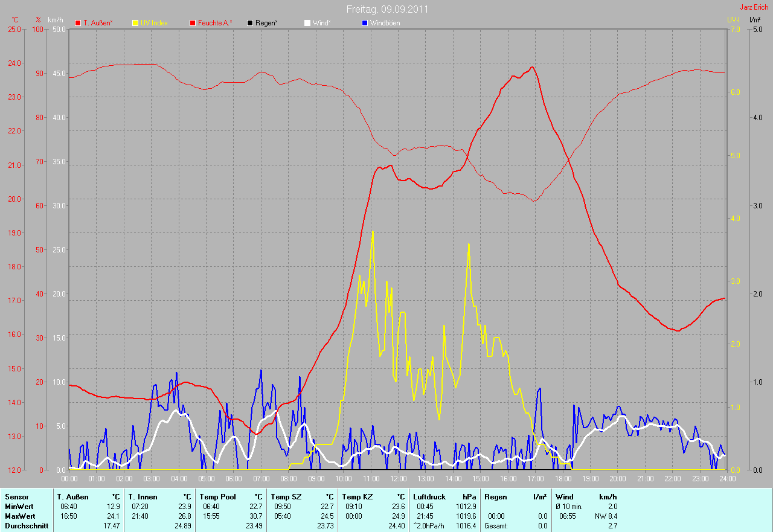Click the '25.0' temperature axis value
773x532 pixels.
(x=14, y=29)
